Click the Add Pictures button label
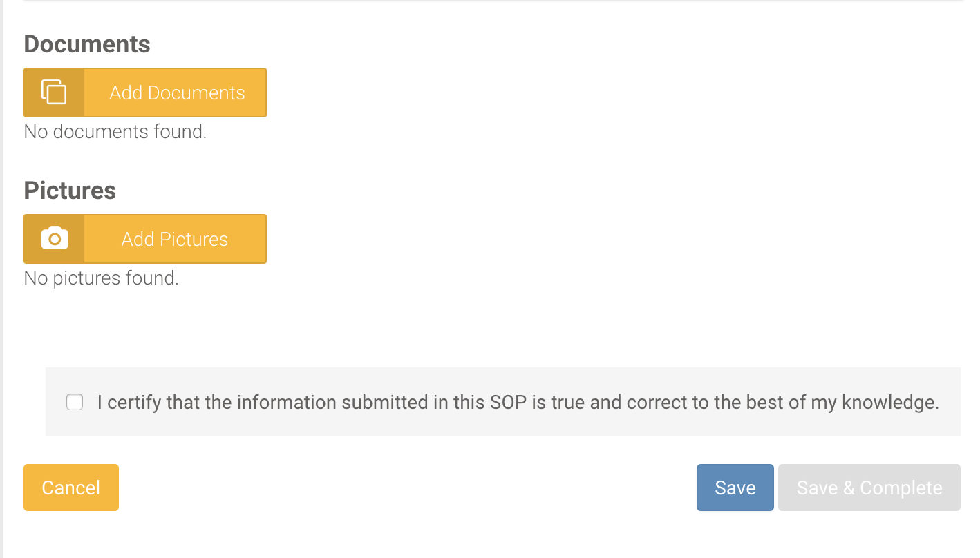 click(175, 239)
